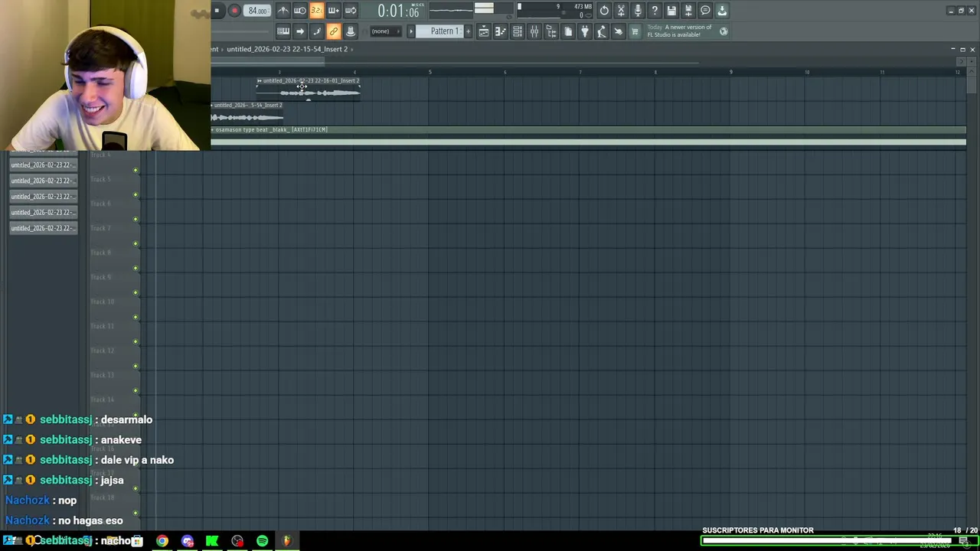Screen dimensions: 980x551
Task: Open FL Studio from the taskbar
Action: (287, 541)
